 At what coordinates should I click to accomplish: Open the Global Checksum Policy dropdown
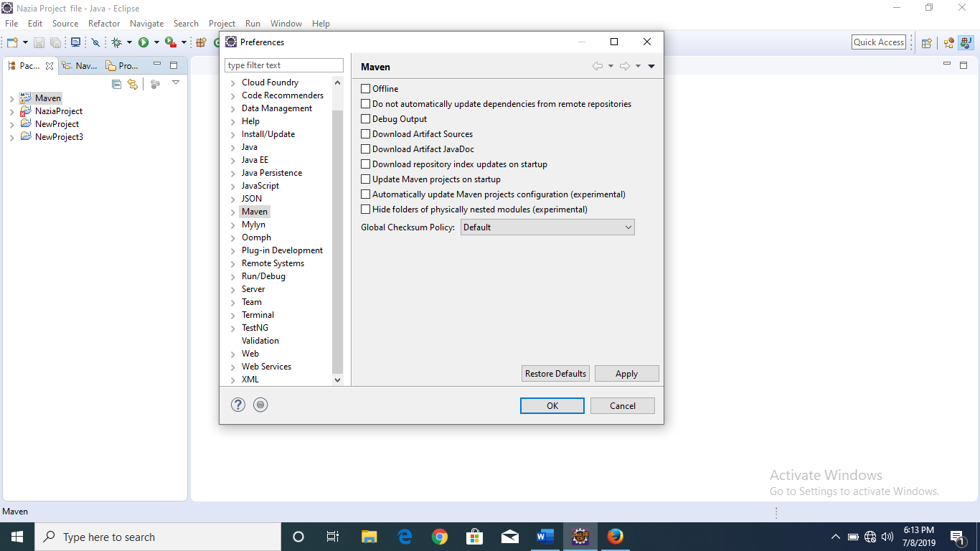[547, 227]
